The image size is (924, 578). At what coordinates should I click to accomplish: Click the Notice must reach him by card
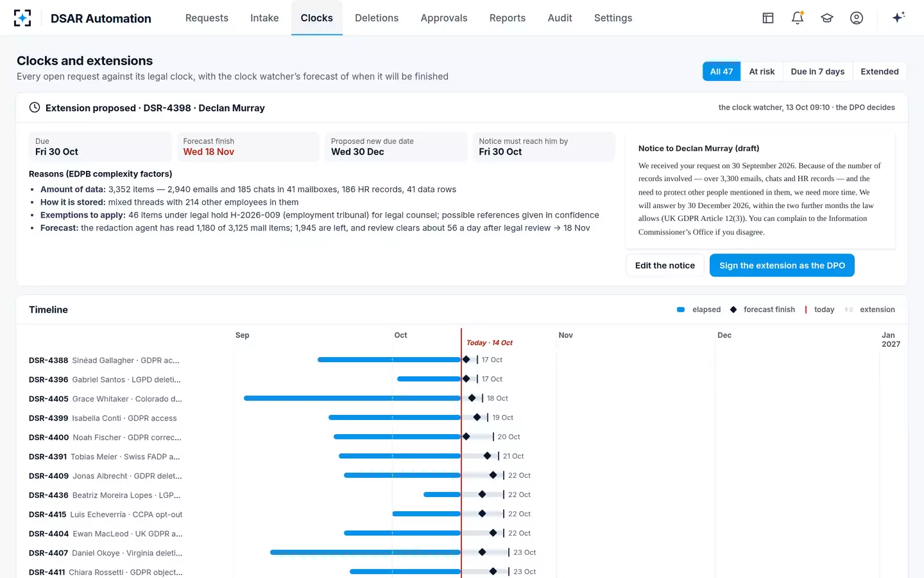[x=543, y=146]
